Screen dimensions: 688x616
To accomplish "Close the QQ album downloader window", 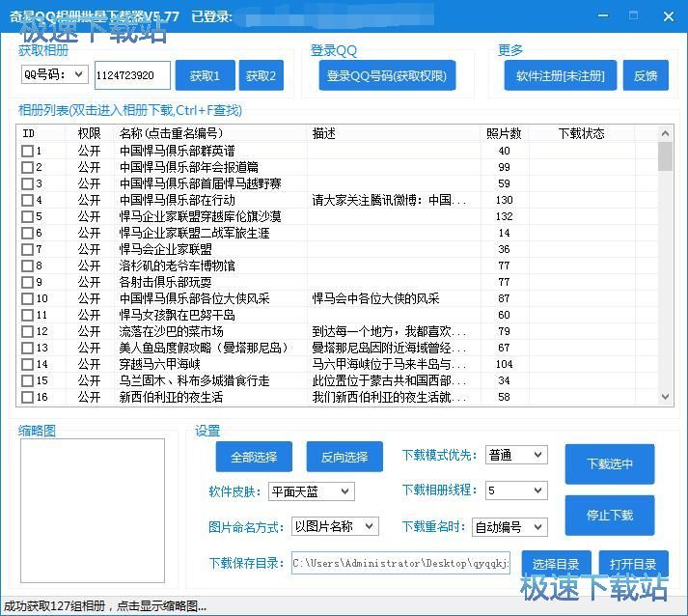I will (x=669, y=16).
